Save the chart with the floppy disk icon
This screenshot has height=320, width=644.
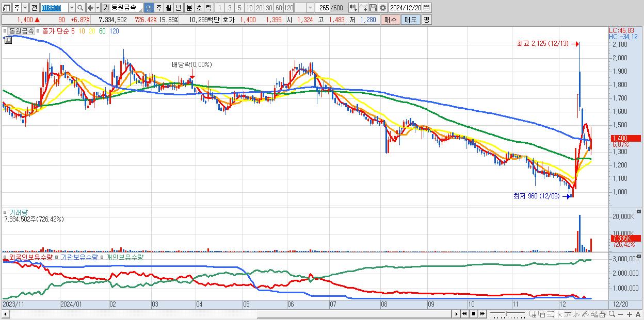373,8
